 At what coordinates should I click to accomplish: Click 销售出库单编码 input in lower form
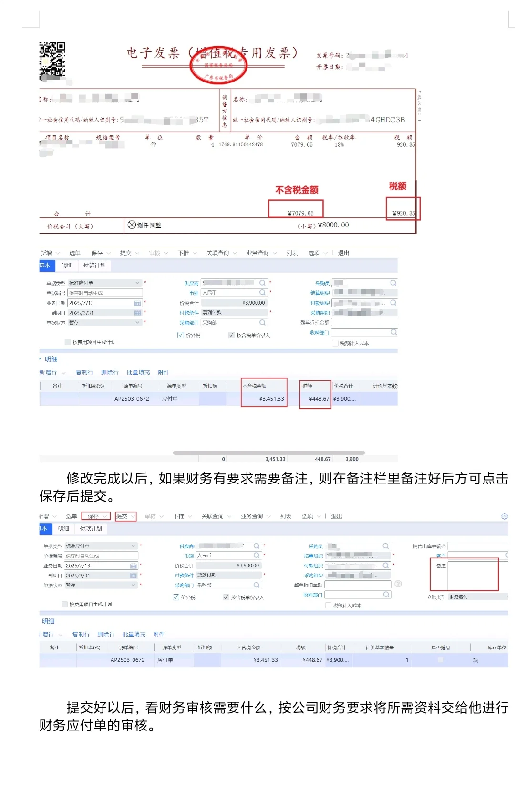point(478,546)
